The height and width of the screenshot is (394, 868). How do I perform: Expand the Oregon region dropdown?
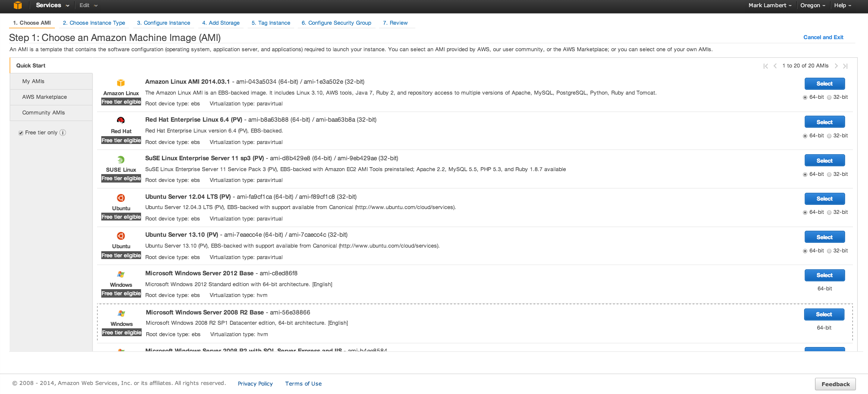point(813,5)
